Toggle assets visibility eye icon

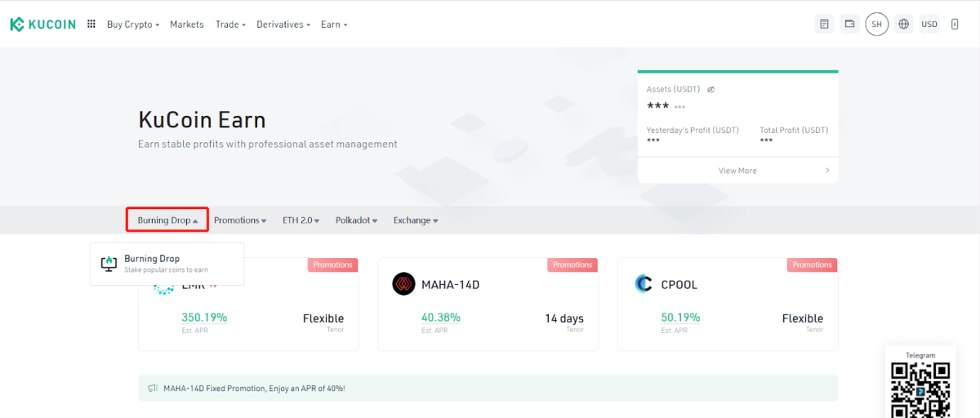pos(710,89)
